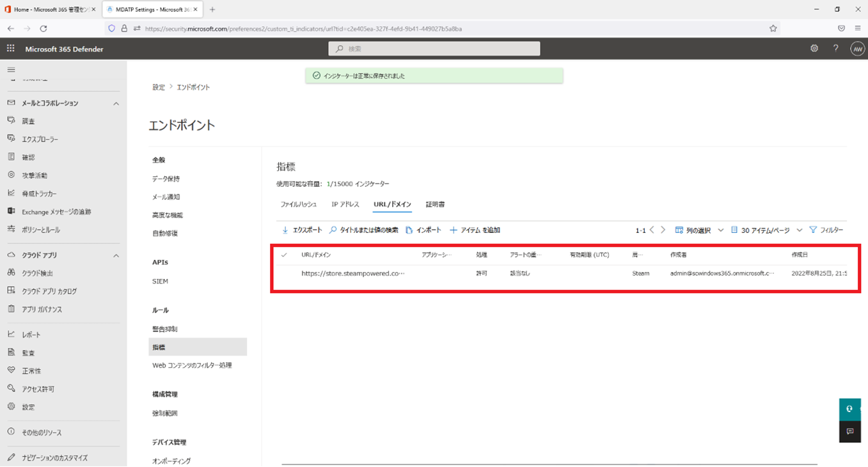868x467 pixels.
Task: Select all rows with the header checkmark
Action: [x=284, y=255]
